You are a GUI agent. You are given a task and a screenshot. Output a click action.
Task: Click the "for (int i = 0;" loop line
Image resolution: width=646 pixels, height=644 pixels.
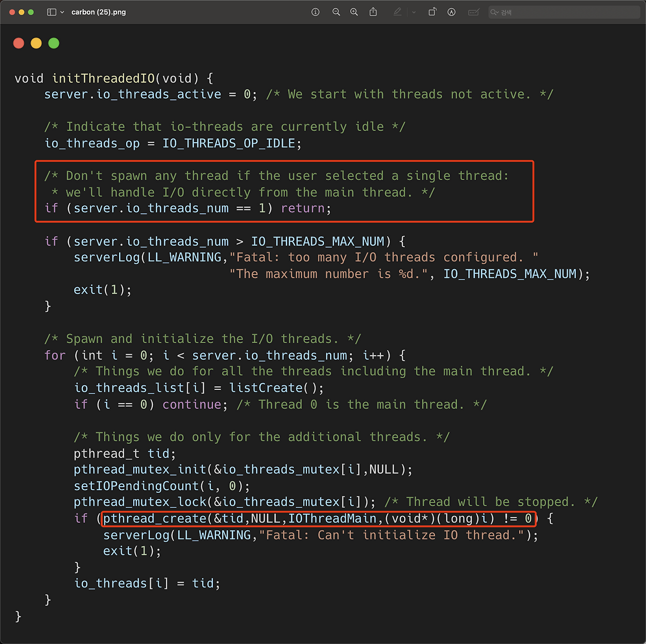click(225, 356)
